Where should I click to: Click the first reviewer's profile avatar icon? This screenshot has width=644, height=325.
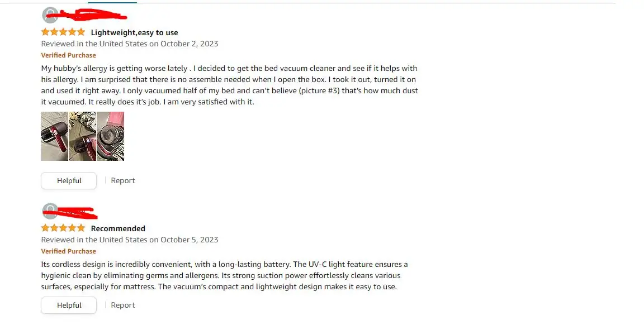pyautogui.click(x=50, y=15)
